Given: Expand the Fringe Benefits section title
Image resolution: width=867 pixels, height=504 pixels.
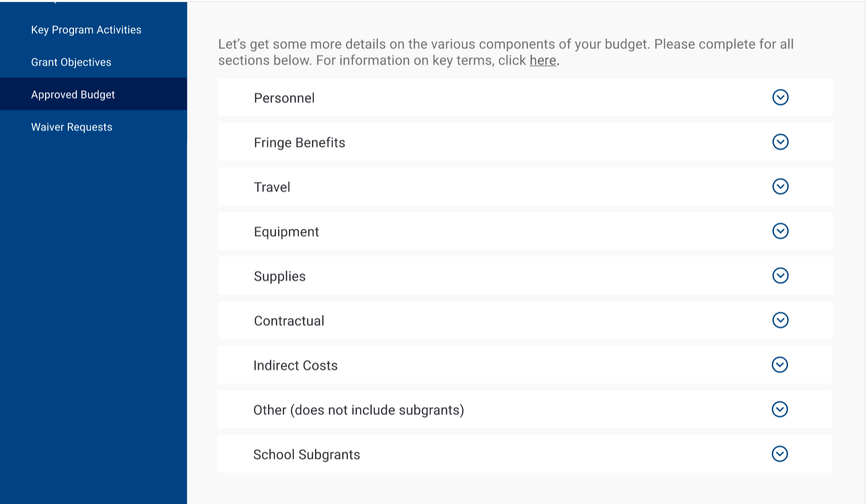Looking at the screenshot, I should (299, 143).
